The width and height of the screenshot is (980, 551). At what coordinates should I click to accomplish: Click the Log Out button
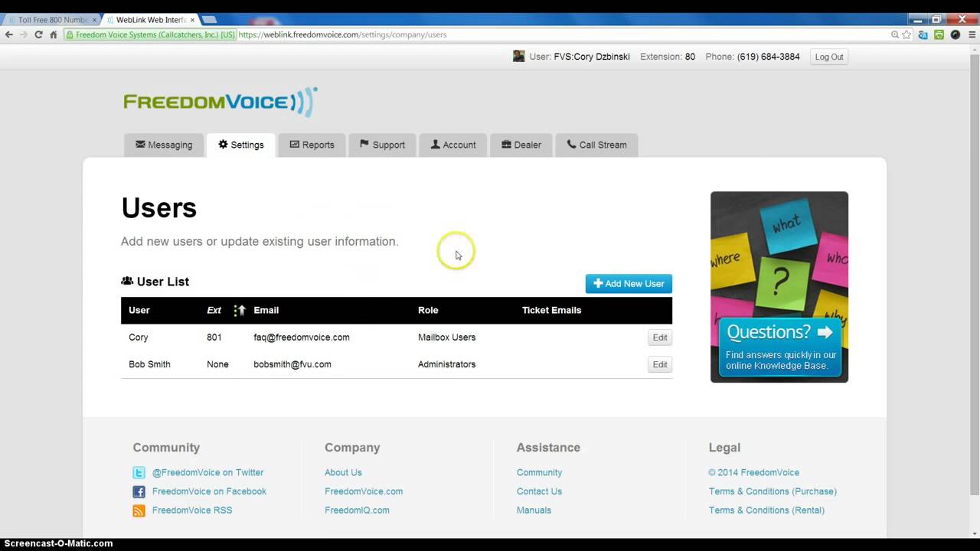[828, 57]
